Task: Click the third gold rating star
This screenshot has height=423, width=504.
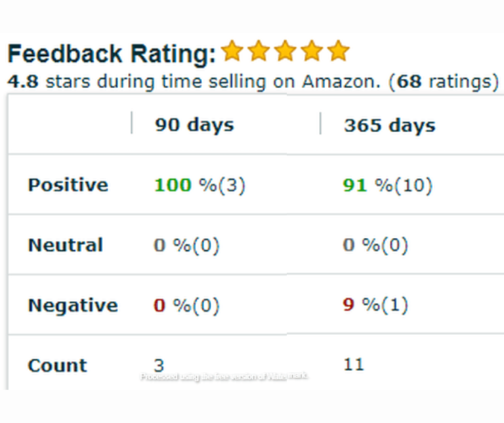Action: point(285,51)
